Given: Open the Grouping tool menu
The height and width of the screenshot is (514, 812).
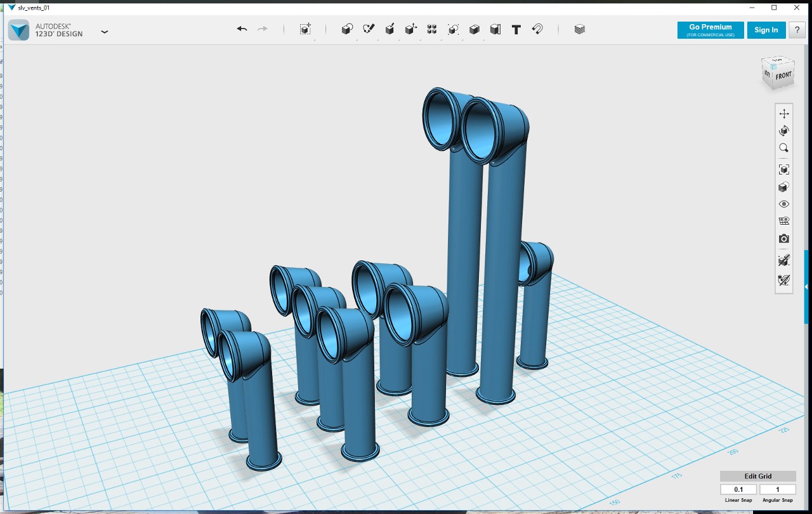Looking at the screenshot, I should tap(453, 29).
